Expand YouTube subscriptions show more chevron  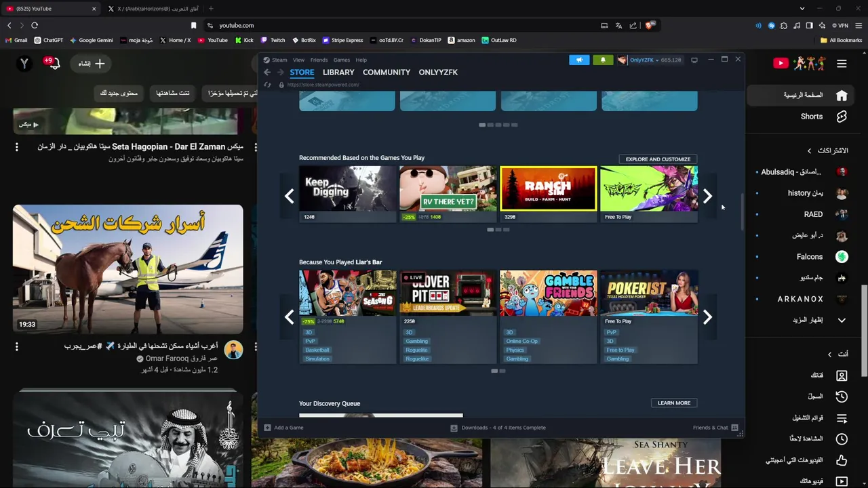pos(842,320)
